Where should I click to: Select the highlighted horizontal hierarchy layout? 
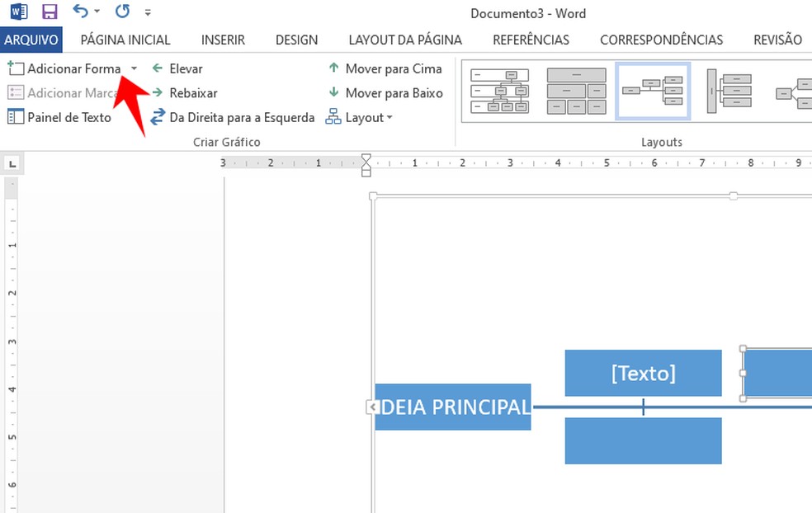point(653,91)
